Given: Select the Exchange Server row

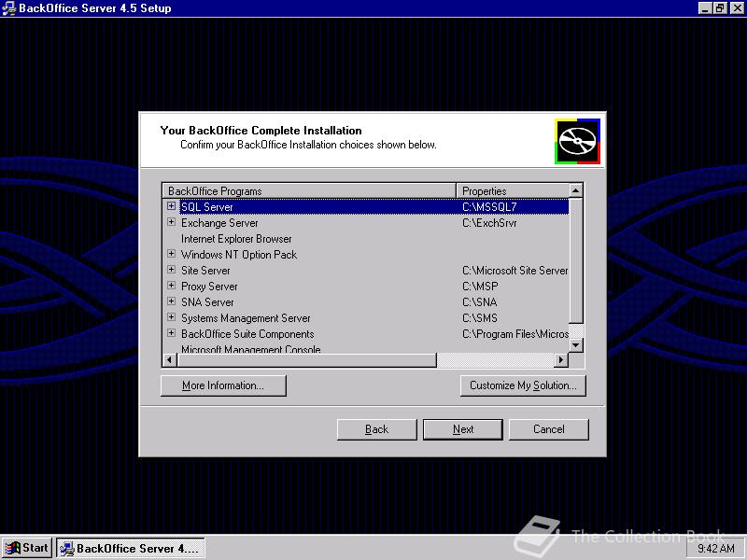Looking at the screenshot, I should (366, 223).
